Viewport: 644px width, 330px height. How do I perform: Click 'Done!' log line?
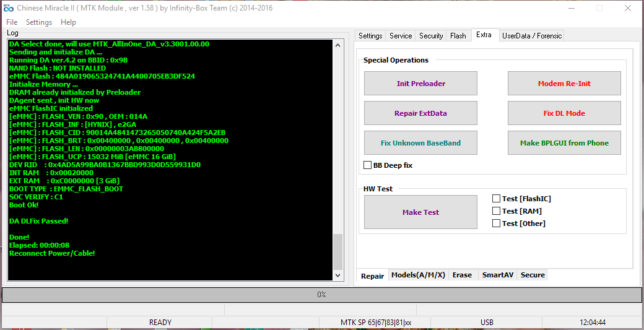click(19, 237)
